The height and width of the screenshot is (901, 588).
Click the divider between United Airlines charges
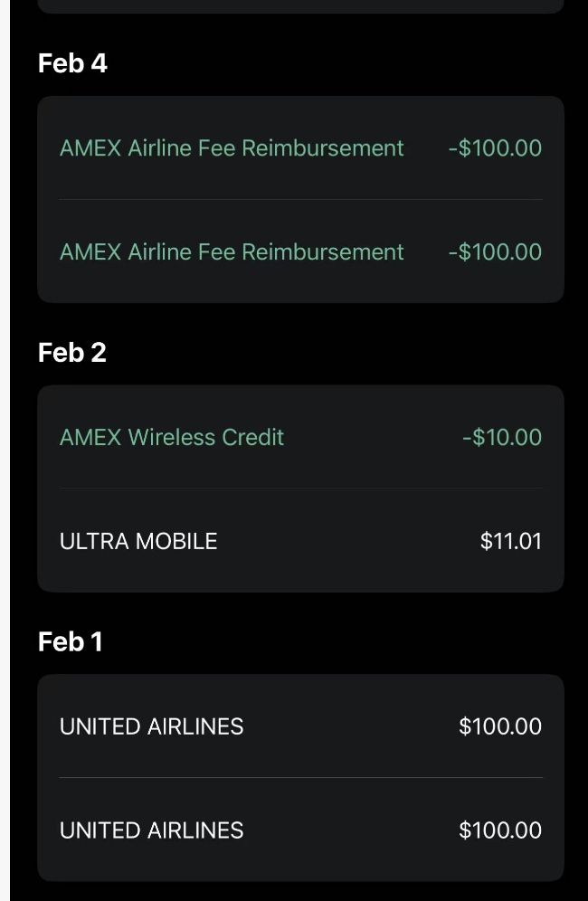pos(300,778)
